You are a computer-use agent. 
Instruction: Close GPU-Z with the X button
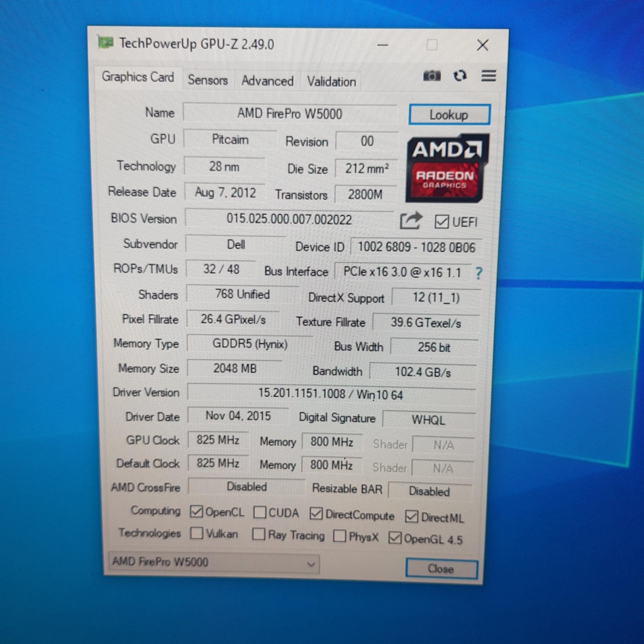(x=482, y=45)
